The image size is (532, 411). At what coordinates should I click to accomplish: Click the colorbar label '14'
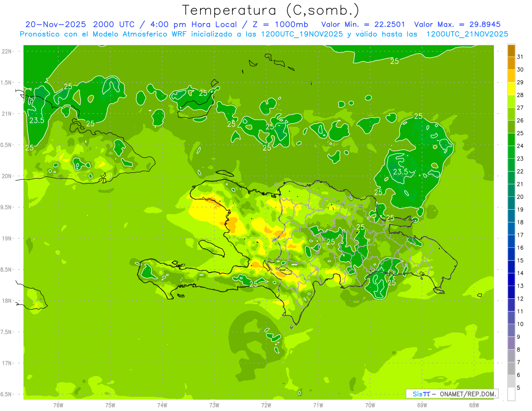pyautogui.click(x=520, y=273)
